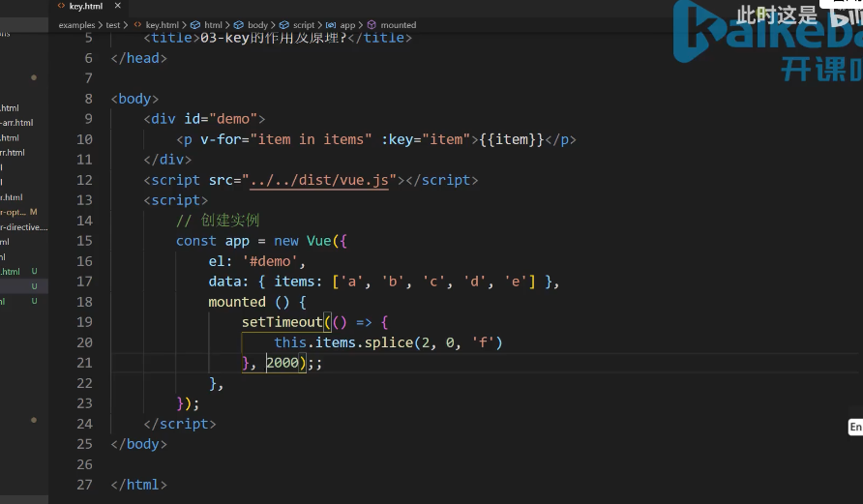
Task: Open the 'test' breadcrumb segment
Action: coord(113,25)
